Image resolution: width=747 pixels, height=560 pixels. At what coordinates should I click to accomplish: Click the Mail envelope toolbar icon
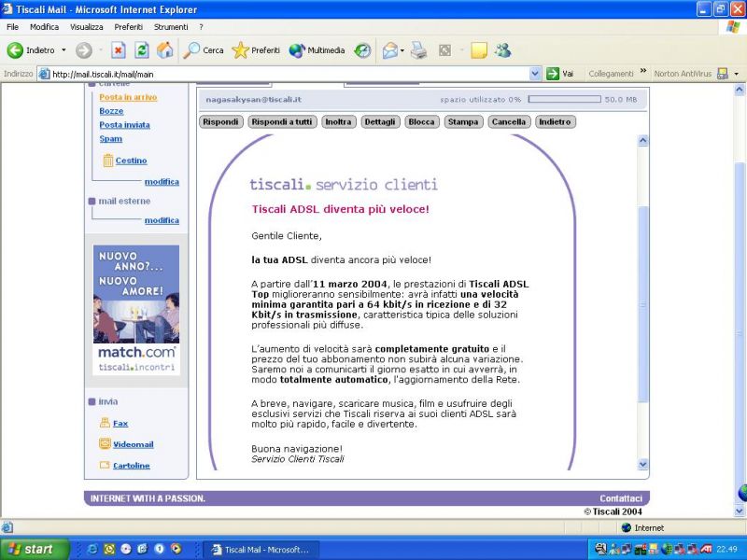tap(390, 50)
